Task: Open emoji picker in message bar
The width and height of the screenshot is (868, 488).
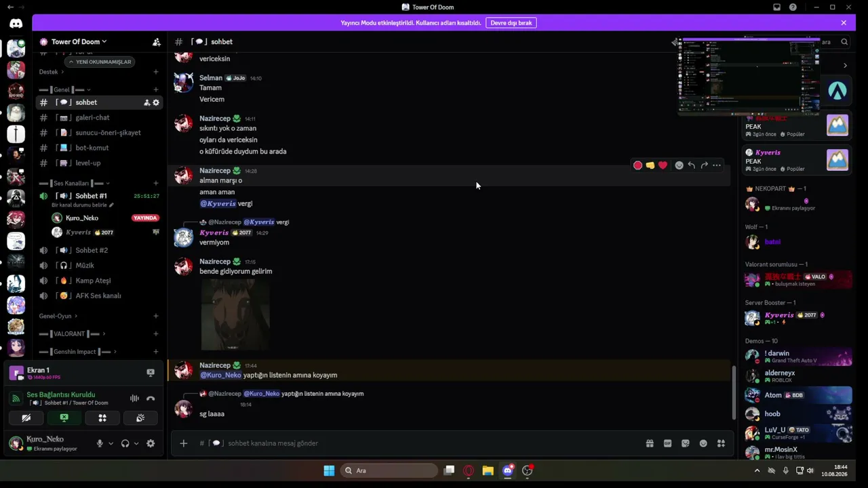Action: [x=703, y=443]
